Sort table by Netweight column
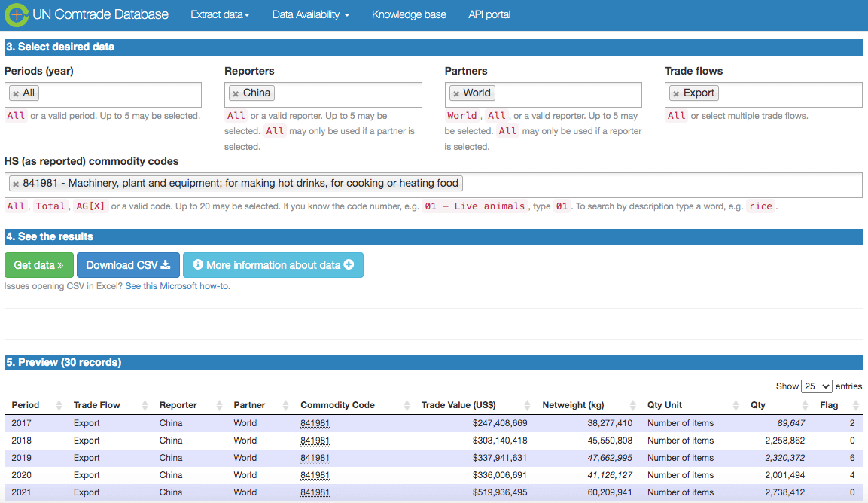Screen dimensions: 868x503 572,405
